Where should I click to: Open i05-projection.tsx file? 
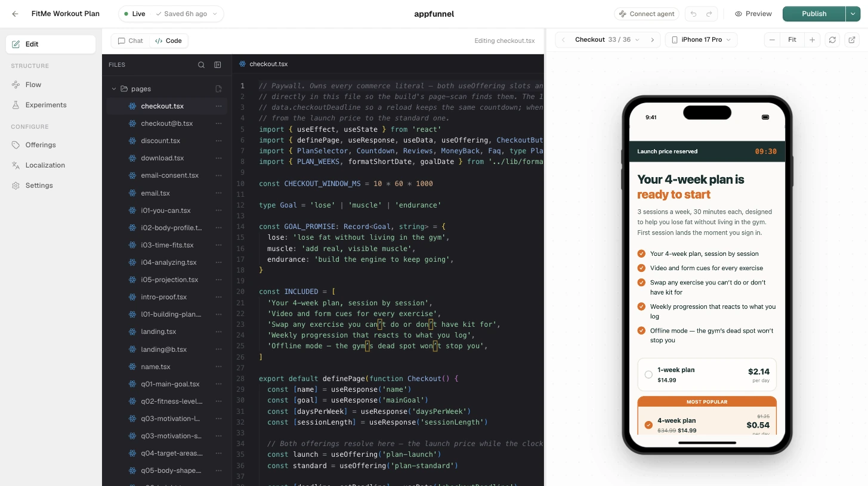pyautogui.click(x=167, y=280)
